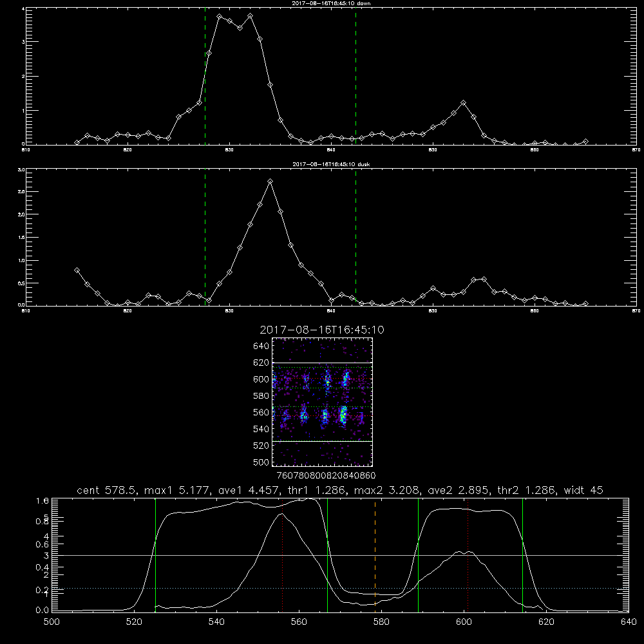Click first data diamond of dusk curve
The width and height of the screenshot is (644, 644).
77,270
